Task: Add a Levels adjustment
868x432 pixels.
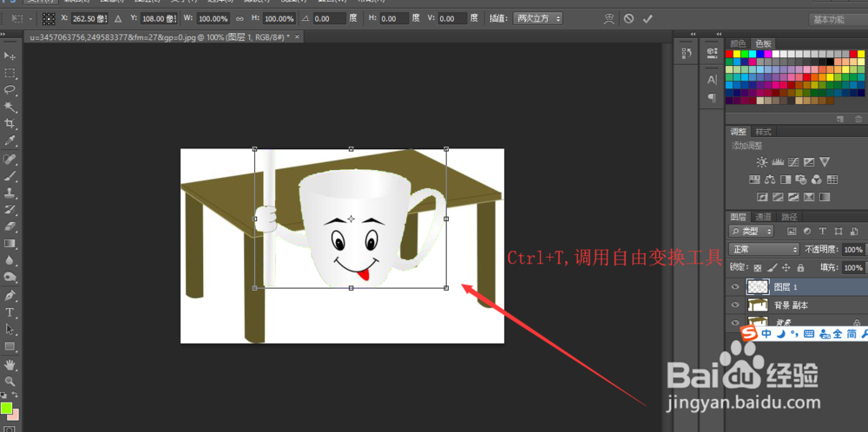Action: point(778,162)
